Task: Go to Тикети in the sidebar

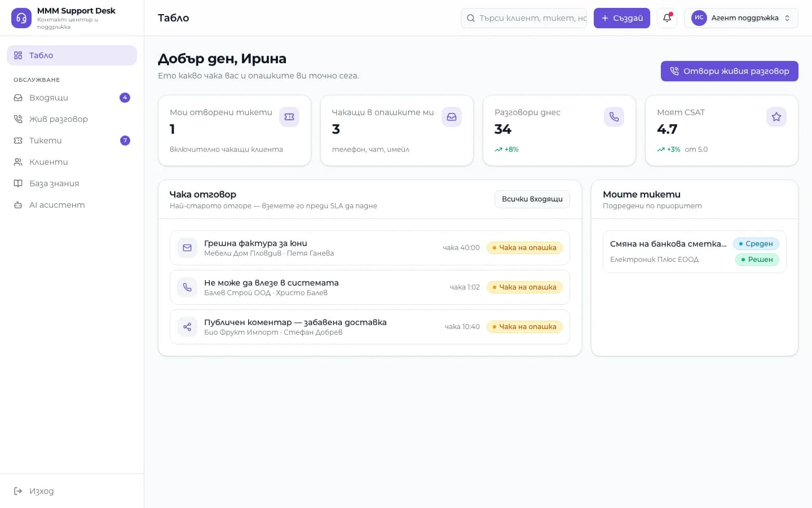Action: point(72,141)
